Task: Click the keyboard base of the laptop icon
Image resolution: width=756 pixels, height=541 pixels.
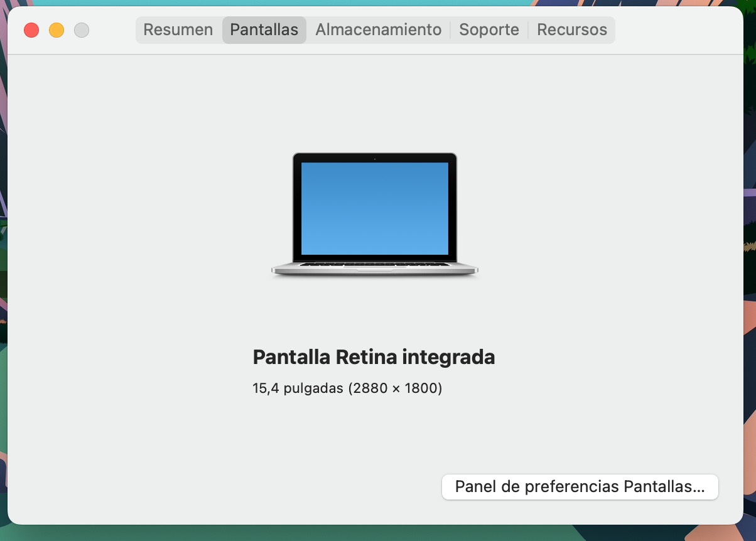Action: pyautogui.click(x=374, y=268)
